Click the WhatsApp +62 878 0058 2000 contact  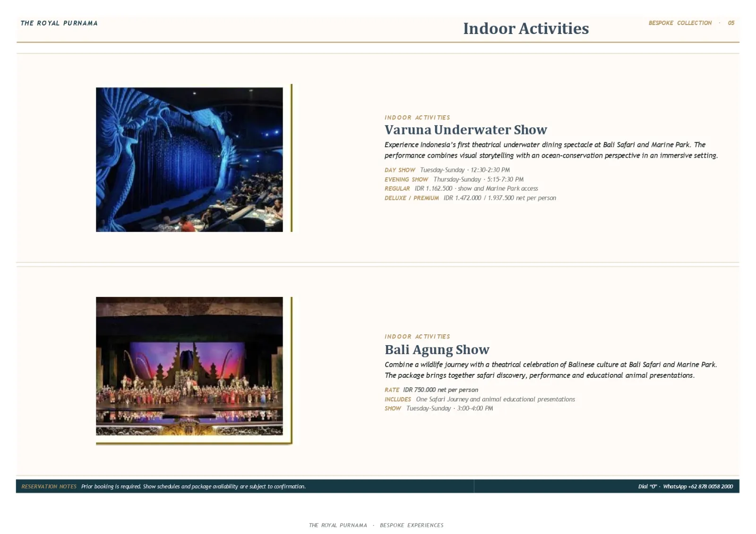point(698,486)
